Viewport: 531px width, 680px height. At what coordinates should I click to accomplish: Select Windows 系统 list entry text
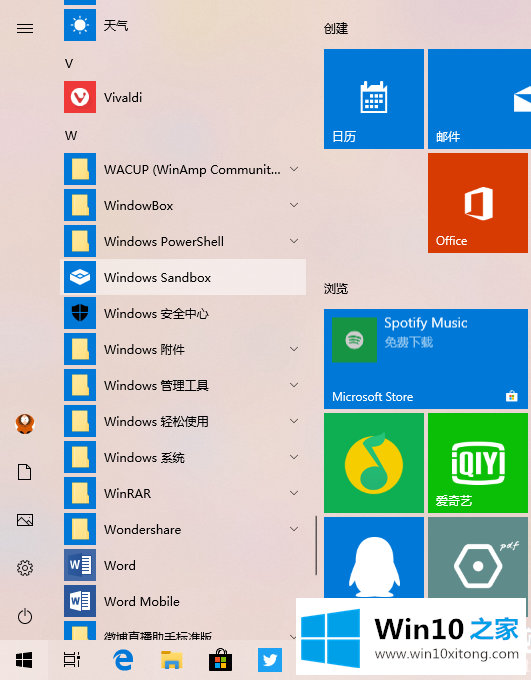(x=144, y=457)
